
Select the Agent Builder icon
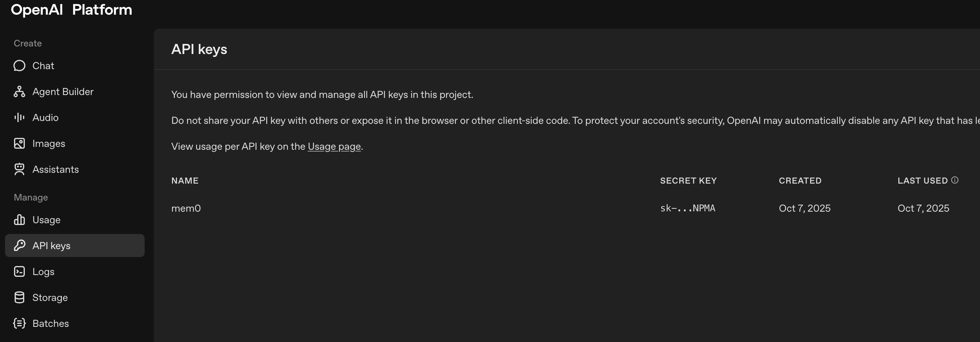pos(19,91)
